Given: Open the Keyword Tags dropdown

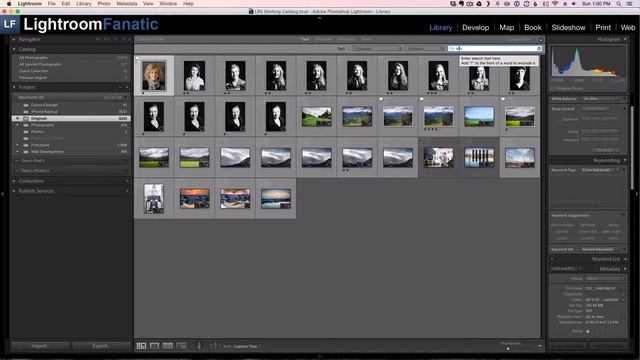Looking at the screenshot, I should (x=600, y=170).
